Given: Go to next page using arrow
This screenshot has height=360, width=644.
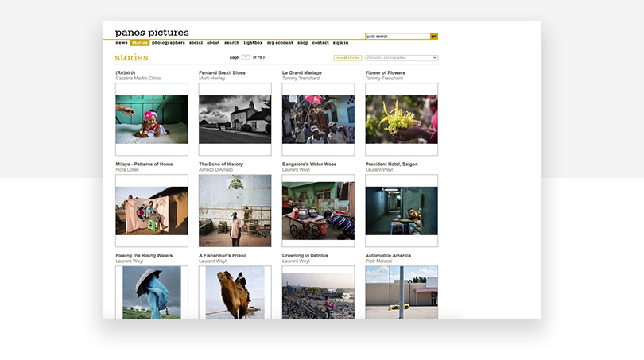Looking at the screenshot, I should [x=265, y=58].
